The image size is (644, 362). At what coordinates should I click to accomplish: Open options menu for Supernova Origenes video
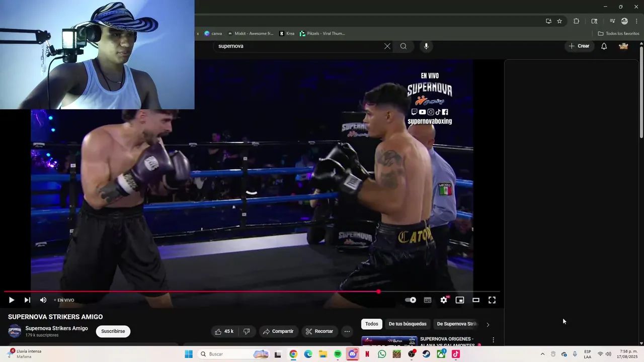[x=494, y=340]
